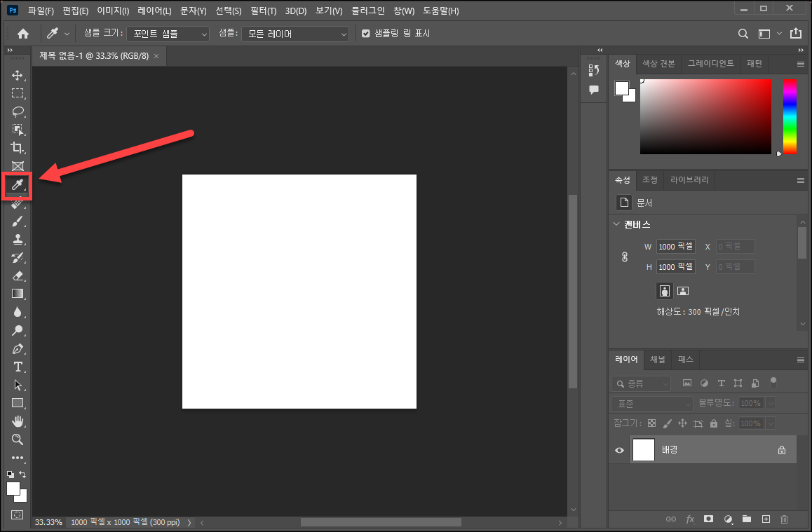Switch to the 색상 견본 tab

658,64
